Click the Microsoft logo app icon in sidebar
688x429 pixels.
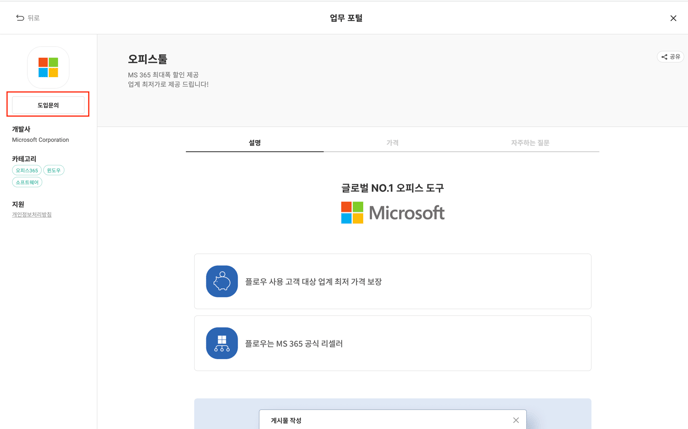click(x=48, y=68)
